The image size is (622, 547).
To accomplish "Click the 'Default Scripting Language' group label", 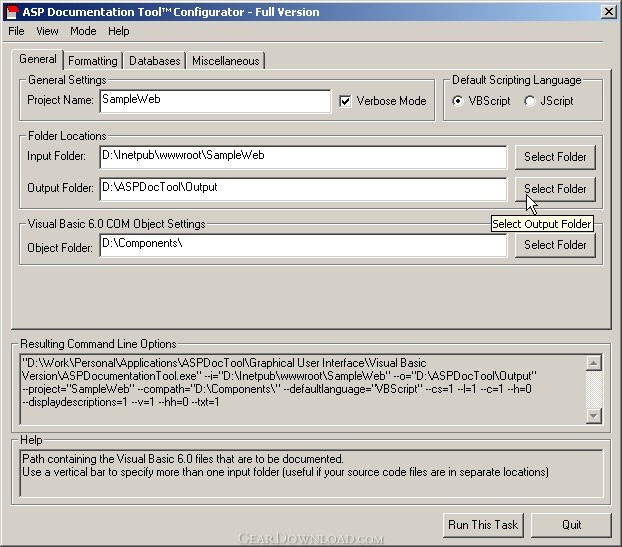I will [x=516, y=80].
